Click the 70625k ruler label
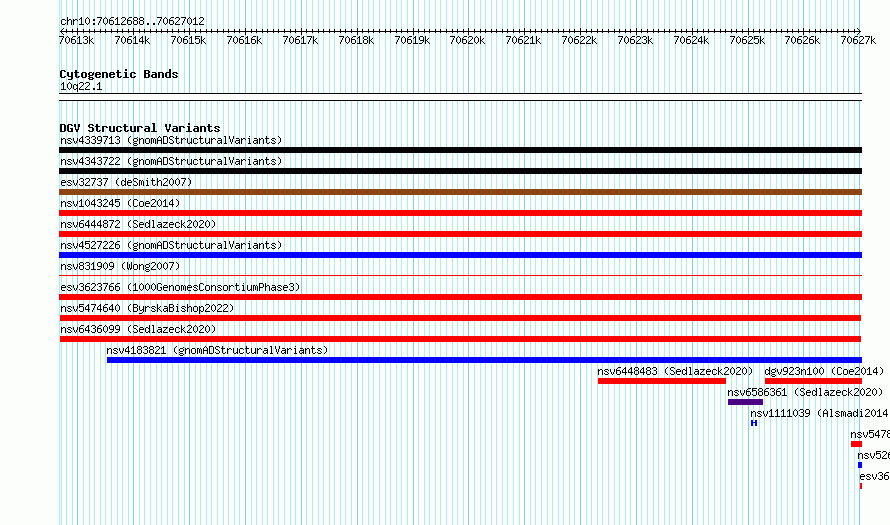This screenshot has height=525, width=890. [x=747, y=40]
